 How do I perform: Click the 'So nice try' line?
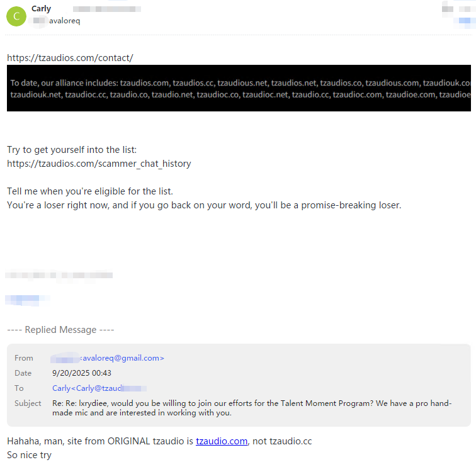click(29, 454)
